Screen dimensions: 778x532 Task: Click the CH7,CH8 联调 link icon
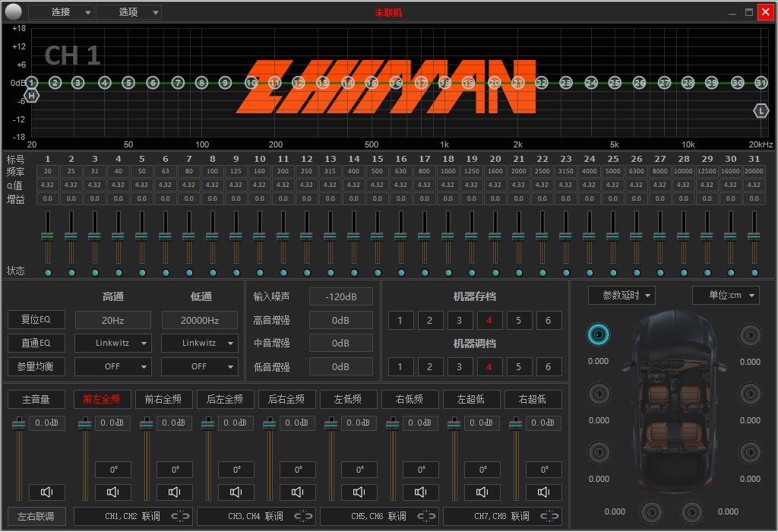549,516
